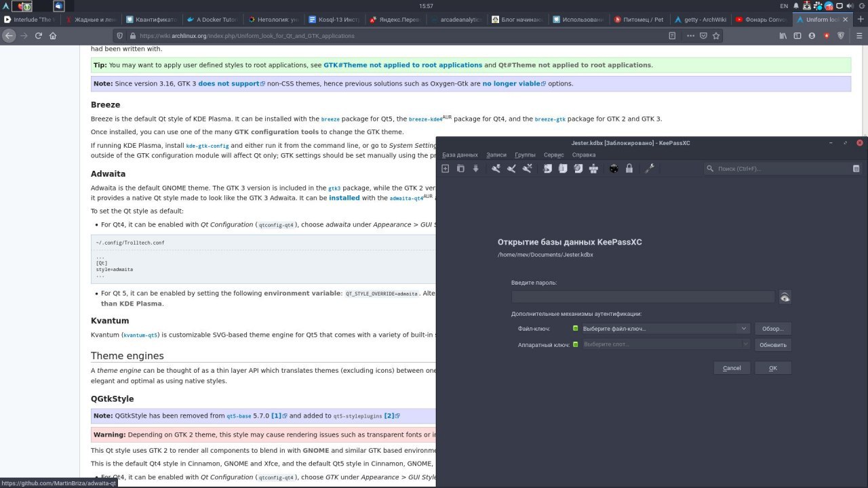The image size is (868, 488).
Task: Switch to 'getty - ArchWiki' tab
Action: pos(701,20)
